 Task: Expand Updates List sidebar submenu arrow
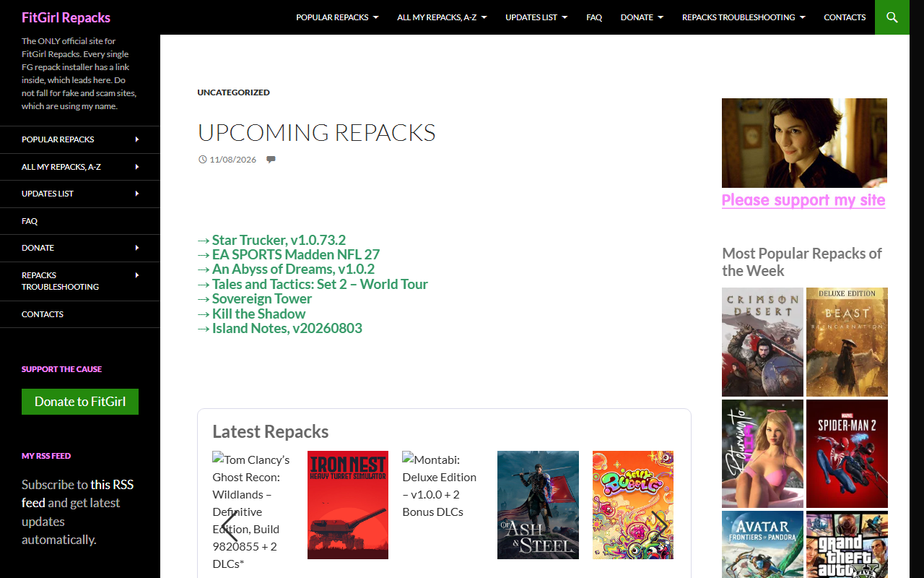point(137,194)
